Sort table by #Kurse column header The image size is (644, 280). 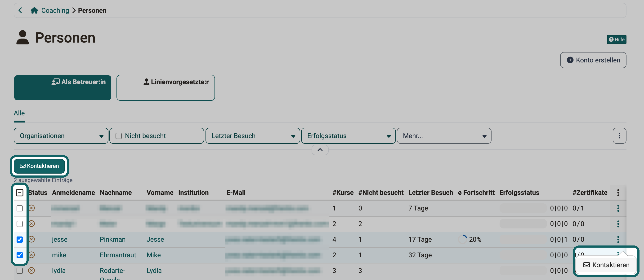click(x=343, y=192)
